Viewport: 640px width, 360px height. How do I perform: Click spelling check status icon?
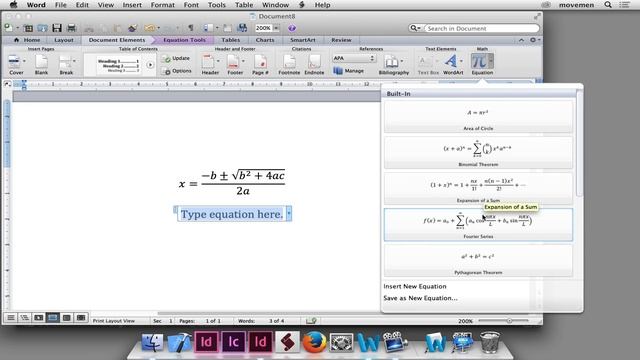point(311,321)
